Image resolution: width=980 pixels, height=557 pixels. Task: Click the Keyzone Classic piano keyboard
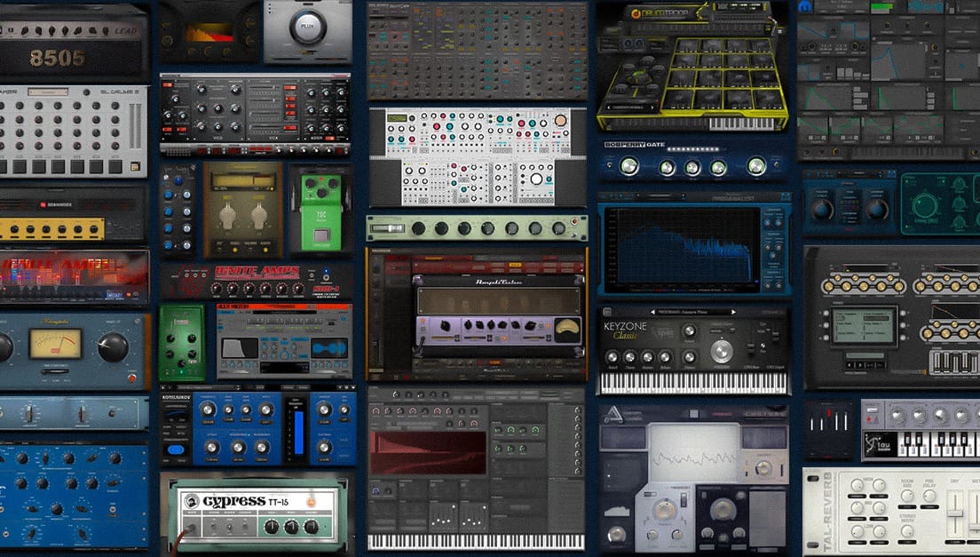point(694,383)
